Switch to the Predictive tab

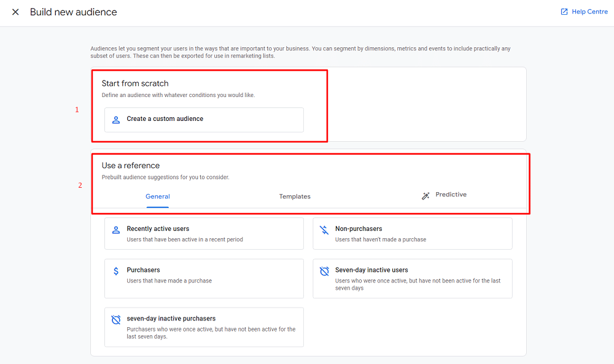451,195
